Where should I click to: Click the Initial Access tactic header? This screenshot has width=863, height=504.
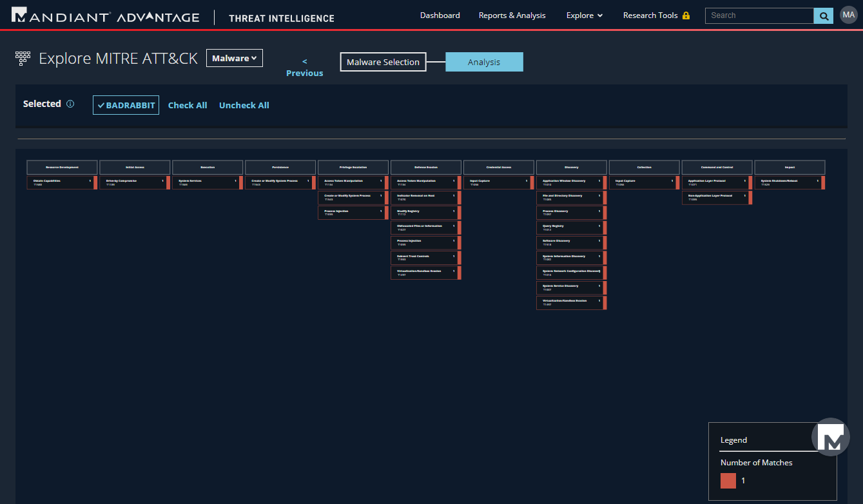(x=135, y=167)
